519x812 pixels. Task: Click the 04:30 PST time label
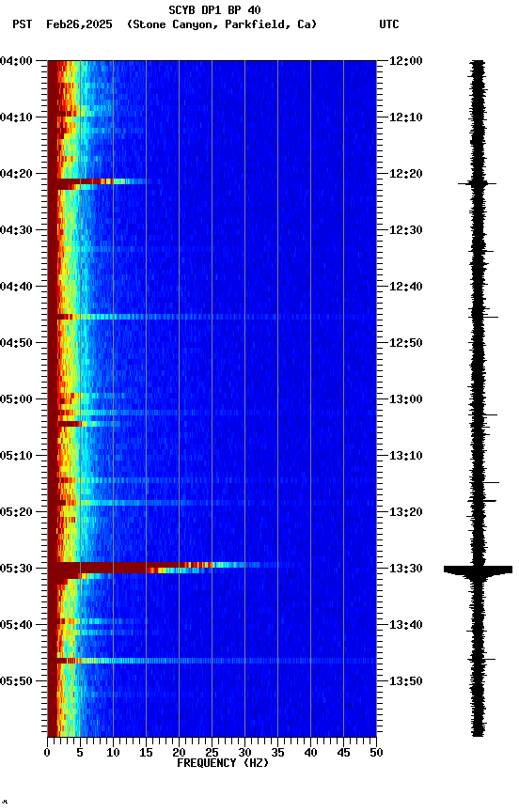(x=16, y=230)
